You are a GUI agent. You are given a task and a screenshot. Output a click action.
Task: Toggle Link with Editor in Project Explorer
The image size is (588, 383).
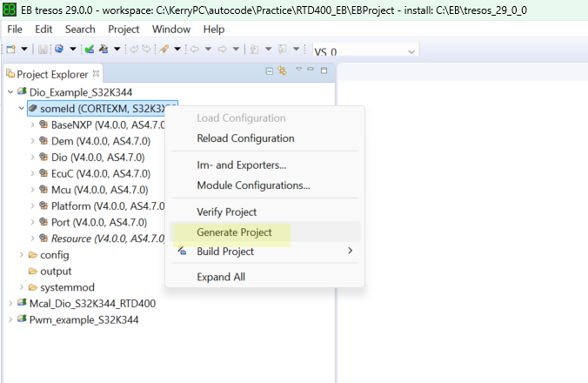[x=282, y=71]
